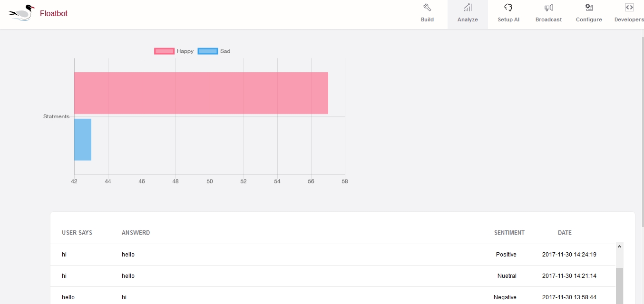Click the blue Sad bar on the chart
Image resolution: width=644 pixels, height=304 pixels.
83,140
